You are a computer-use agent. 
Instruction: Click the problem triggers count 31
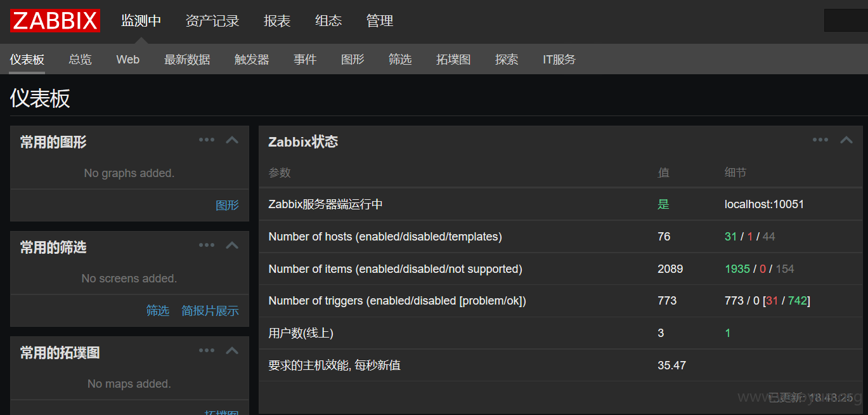[x=772, y=301]
